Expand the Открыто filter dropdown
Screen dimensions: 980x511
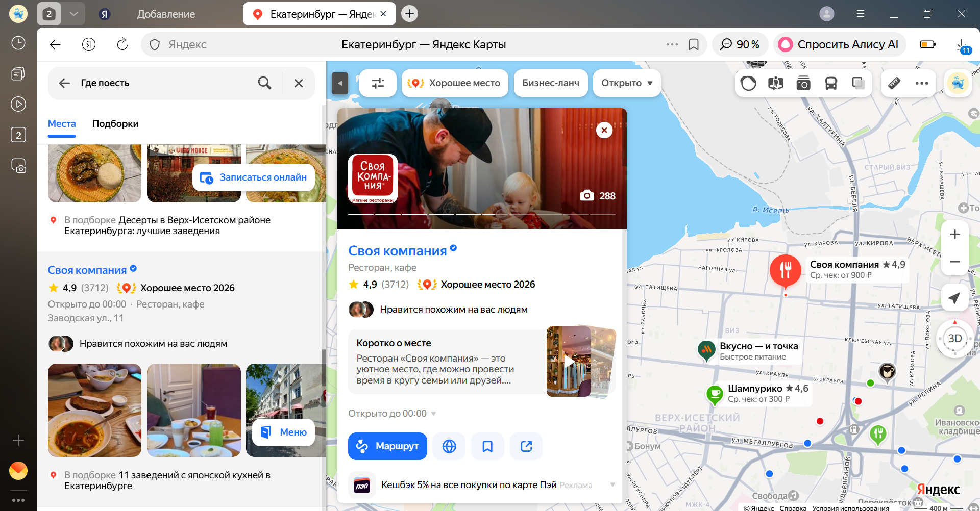pyautogui.click(x=627, y=83)
